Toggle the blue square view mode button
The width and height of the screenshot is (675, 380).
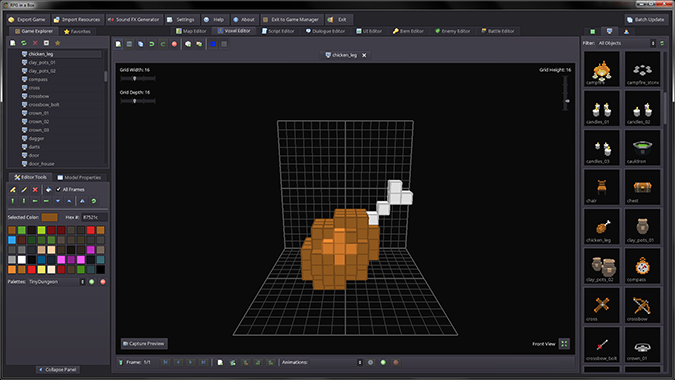(213, 44)
